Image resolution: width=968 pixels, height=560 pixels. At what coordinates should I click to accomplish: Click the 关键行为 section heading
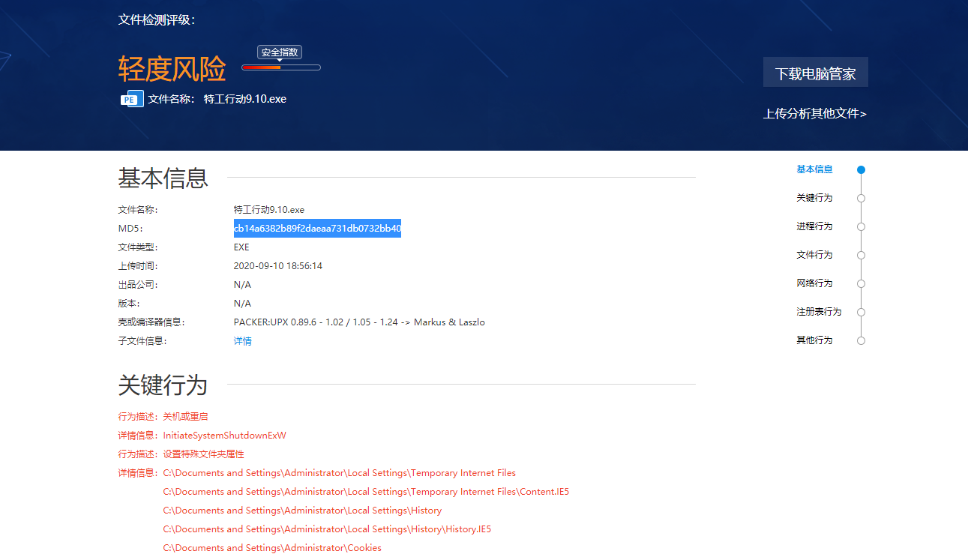click(x=163, y=385)
